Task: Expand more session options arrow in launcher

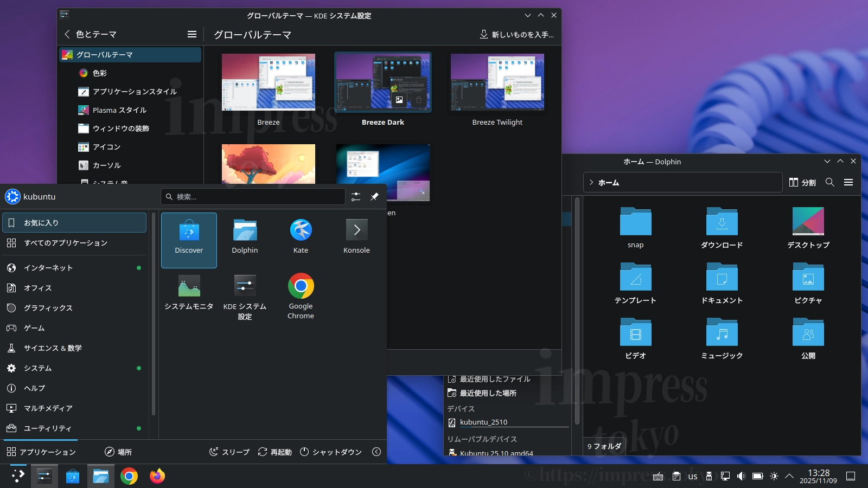Action: pyautogui.click(x=376, y=452)
